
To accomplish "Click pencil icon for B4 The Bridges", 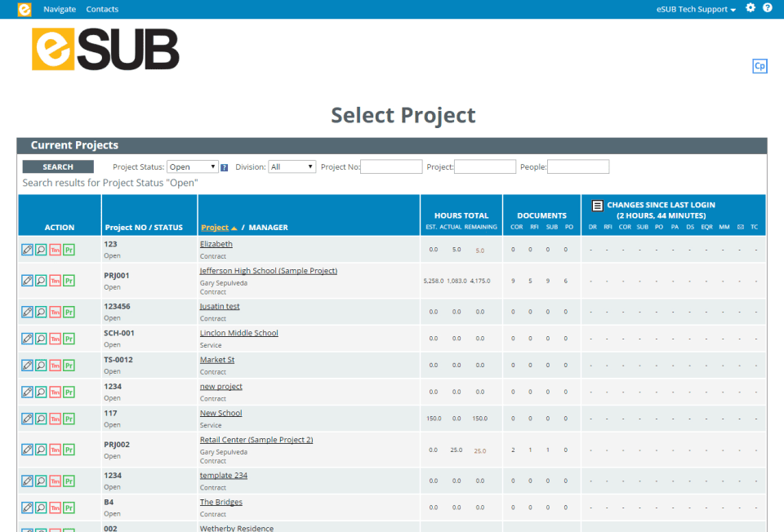I will (x=28, y=508).
